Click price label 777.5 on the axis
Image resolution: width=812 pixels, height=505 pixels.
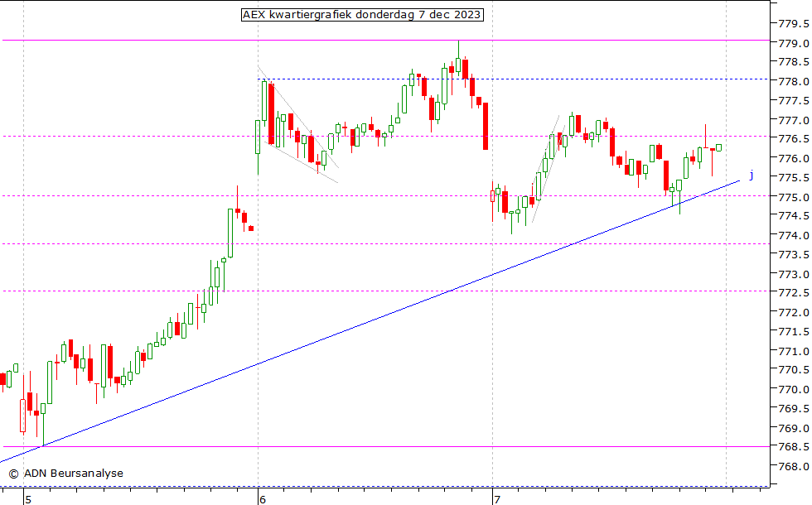pos(794,101)
